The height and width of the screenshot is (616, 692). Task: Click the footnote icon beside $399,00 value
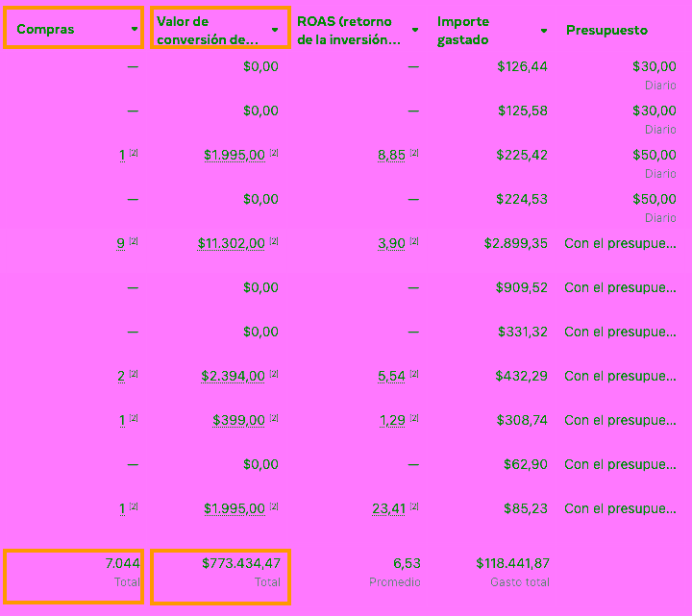pyautogui.click(x=274, y=418)
